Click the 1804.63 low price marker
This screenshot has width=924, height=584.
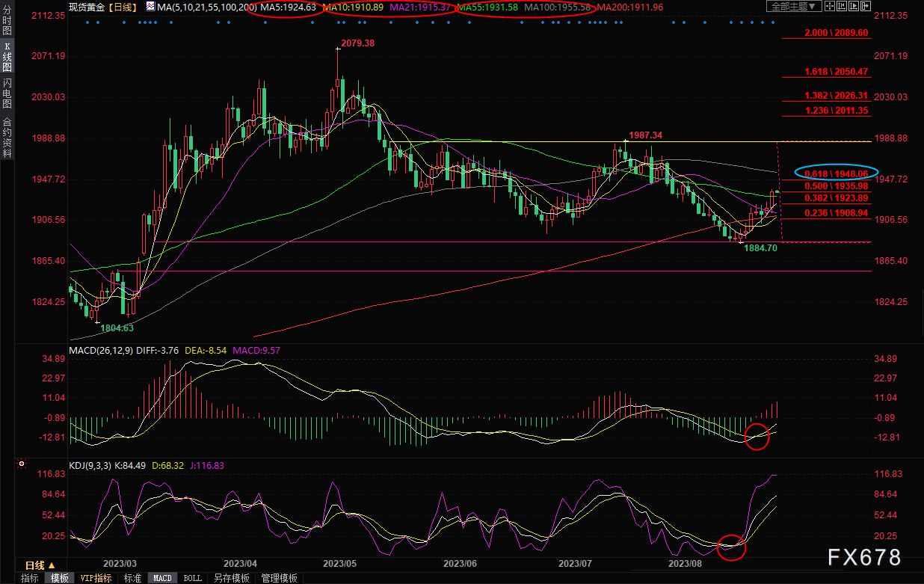click(117, 328)
